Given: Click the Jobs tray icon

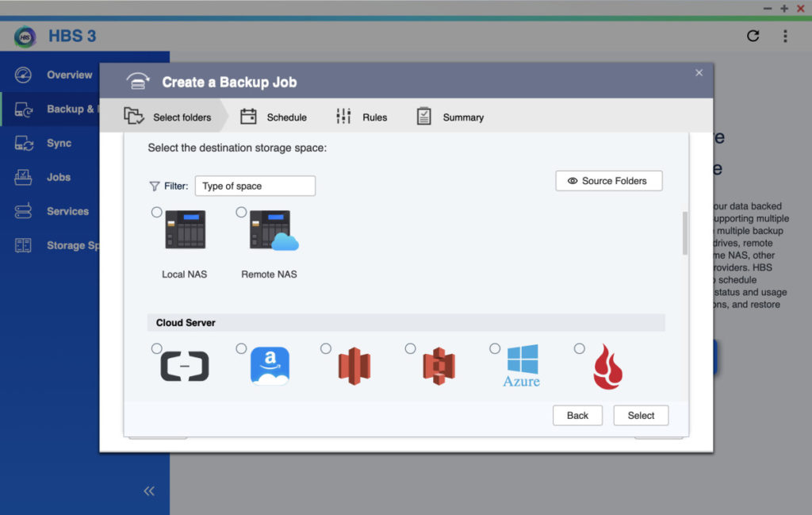Looking at the screenshot, I should coord(23,177).
